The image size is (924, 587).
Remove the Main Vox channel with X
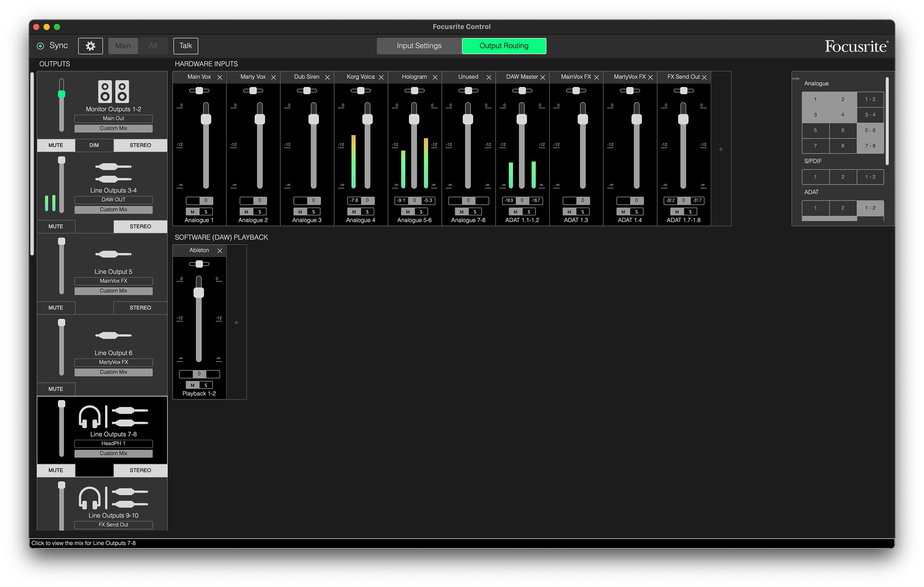[219, 77]
